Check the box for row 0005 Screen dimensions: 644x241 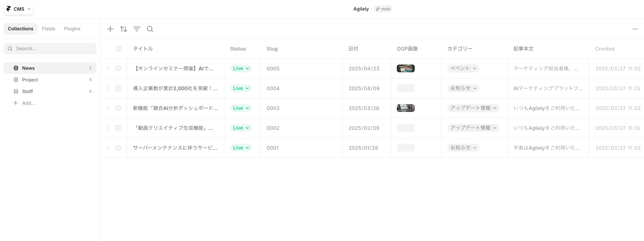[118, 68]
